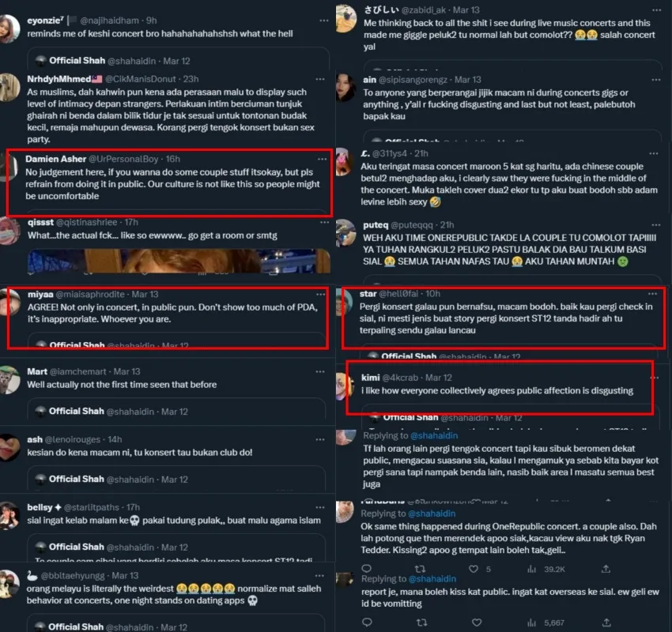The height and width of the screenshot is (632, 672).
Task: Click the Damien Asher username
Action: click(55, 159)
